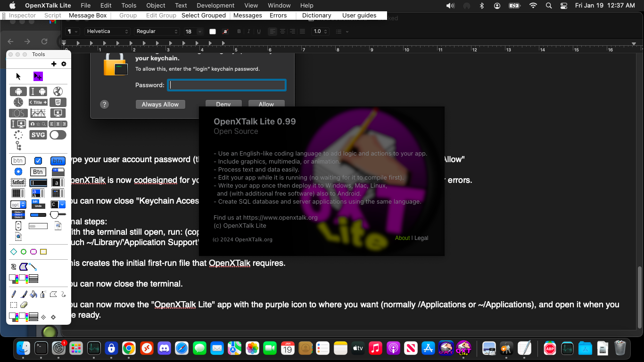Pick the Switch toggle widget

pyautogui.click(x=58, y=135)
